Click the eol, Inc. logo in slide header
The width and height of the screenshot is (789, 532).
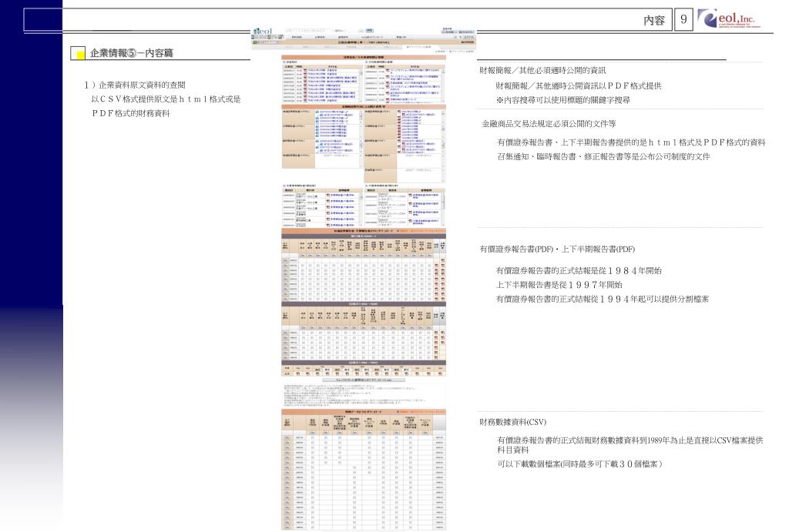(x=729, y=18)
